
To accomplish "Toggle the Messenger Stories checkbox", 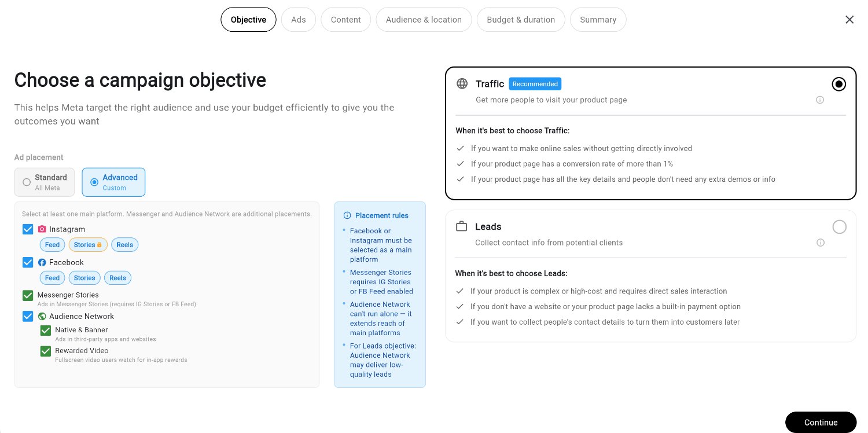I will [28, 295].
